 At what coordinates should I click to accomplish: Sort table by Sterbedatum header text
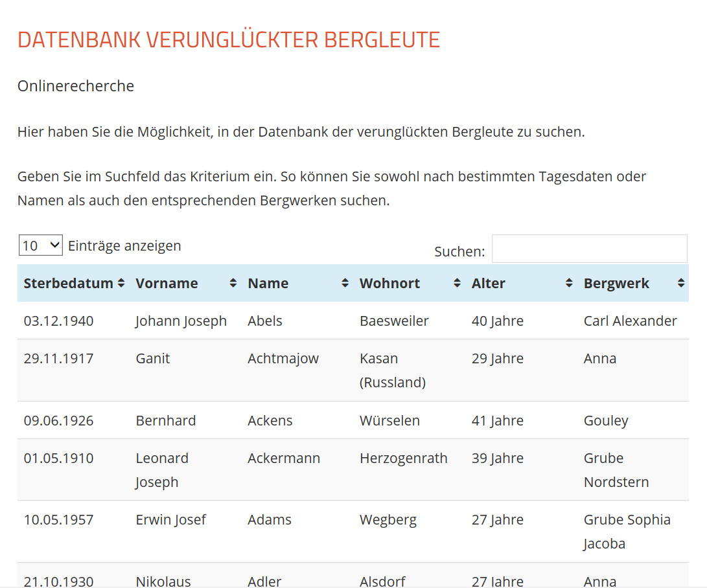pos(68,283)
